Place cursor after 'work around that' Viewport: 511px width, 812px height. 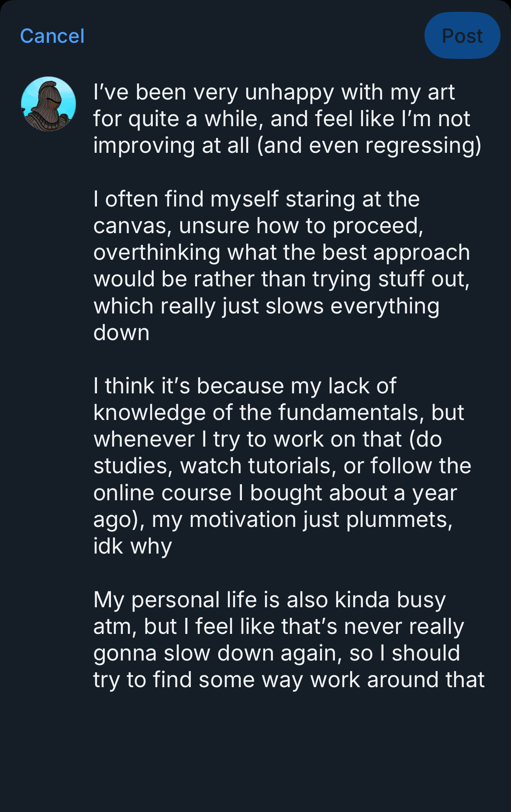click(485, 680)
